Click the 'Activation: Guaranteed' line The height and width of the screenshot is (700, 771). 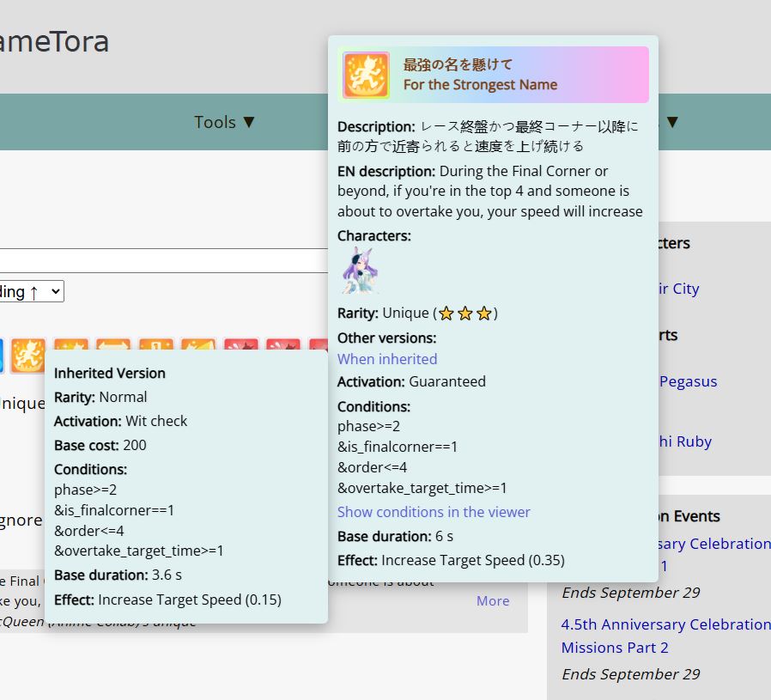pos(411,381)
